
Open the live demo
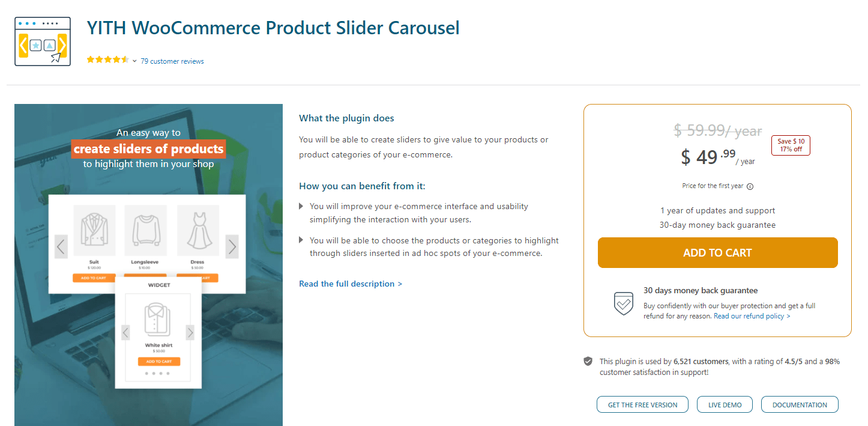click(724, 404)
